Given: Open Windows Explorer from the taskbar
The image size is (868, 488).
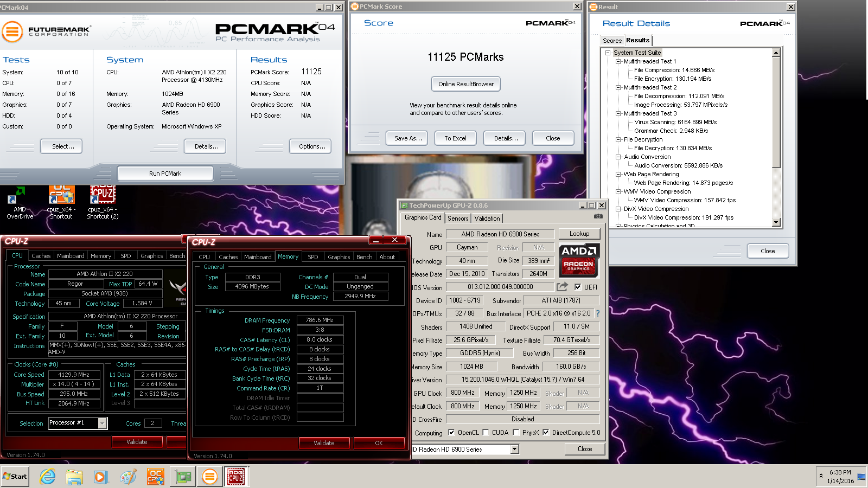Looking at the screenshot, I should click(74, 477).
